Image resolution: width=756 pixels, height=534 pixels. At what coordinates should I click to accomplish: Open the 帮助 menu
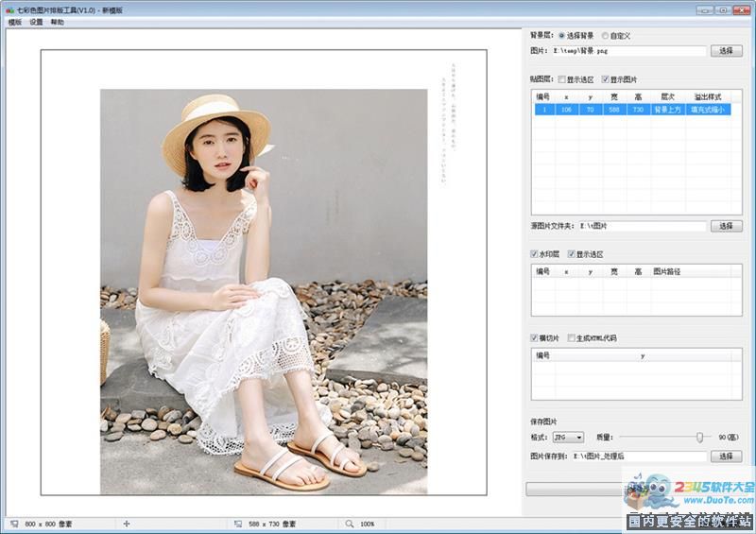58,22
